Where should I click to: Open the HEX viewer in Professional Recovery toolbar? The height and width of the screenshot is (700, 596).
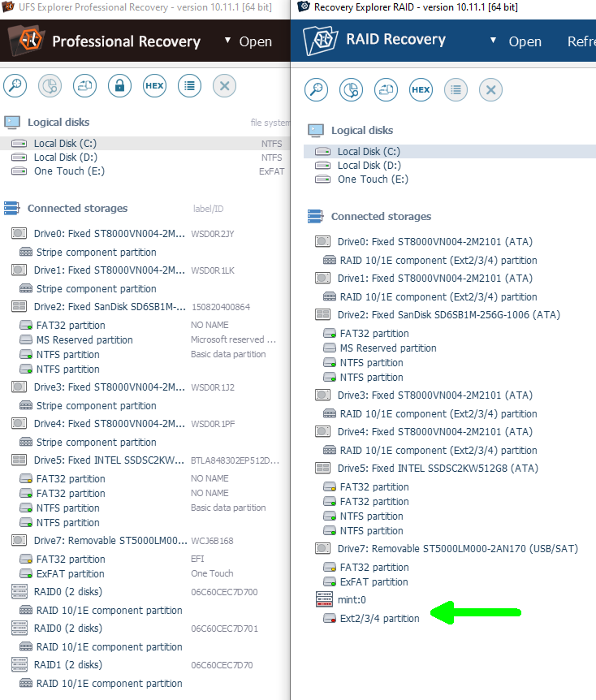(x=154, y=86)
